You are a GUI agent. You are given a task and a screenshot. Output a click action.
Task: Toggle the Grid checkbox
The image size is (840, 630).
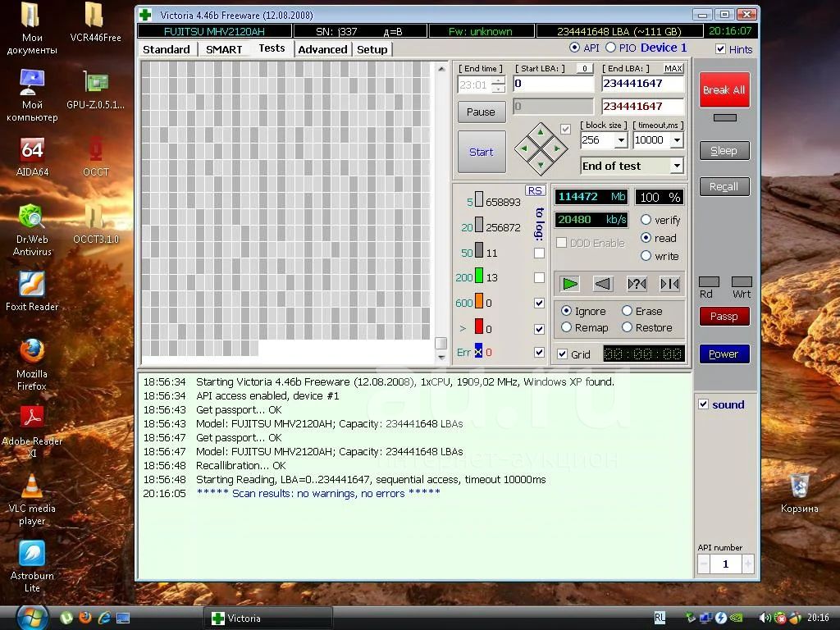tap(563, 354)
